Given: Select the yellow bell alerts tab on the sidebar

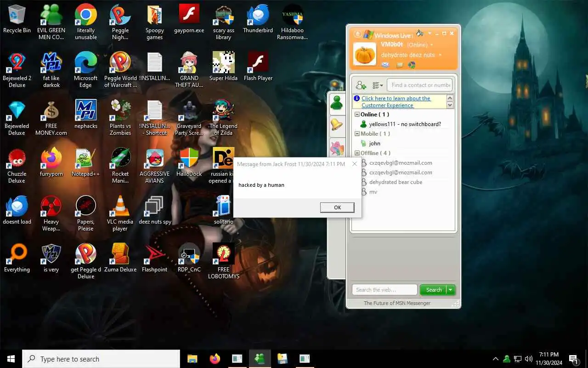Looking at the screenshot, I should (337, 124).
